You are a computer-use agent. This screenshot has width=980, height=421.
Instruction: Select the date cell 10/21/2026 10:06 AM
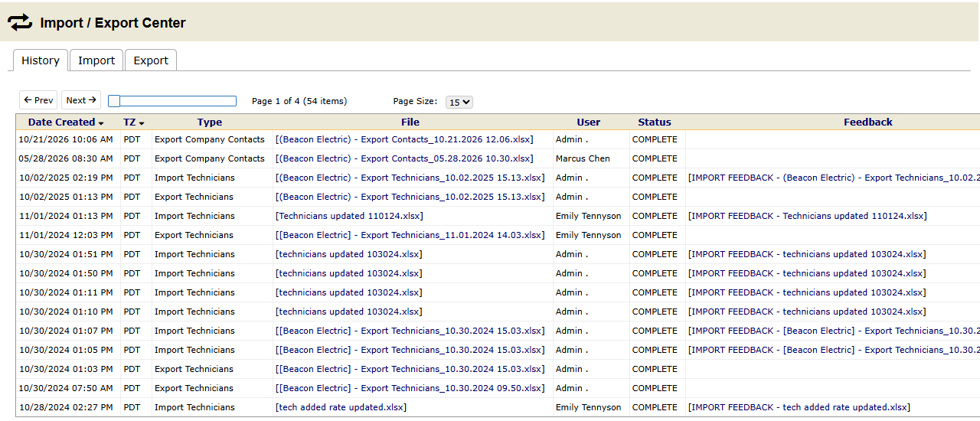pos(66,139)
